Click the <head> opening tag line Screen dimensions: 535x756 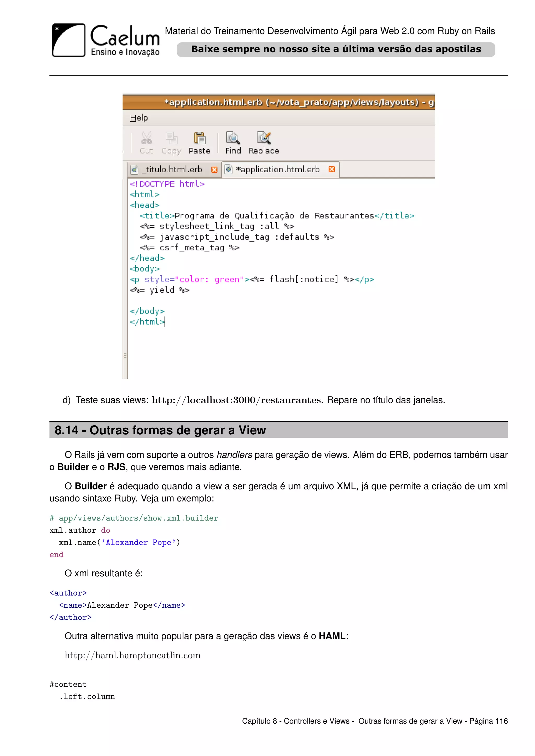[145, 205]
